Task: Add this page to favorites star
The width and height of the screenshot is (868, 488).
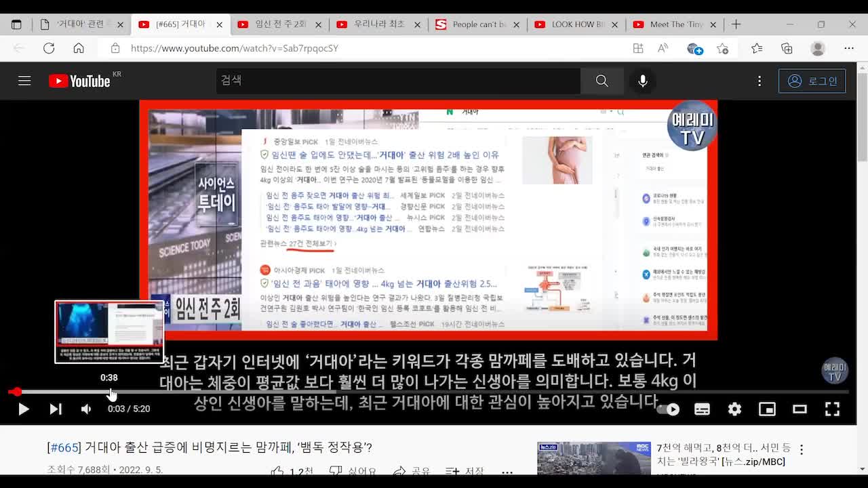Action: pyautogui.click(x=722, y=48)
